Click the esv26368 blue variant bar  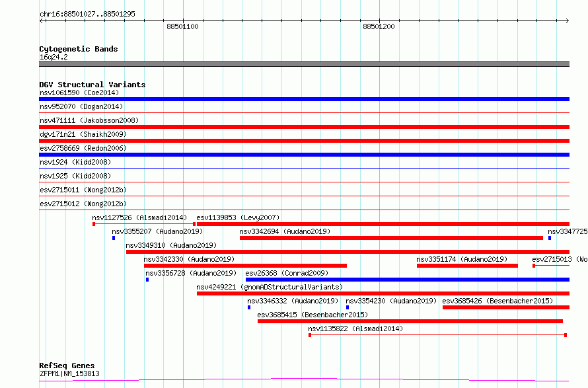(408, 280)
